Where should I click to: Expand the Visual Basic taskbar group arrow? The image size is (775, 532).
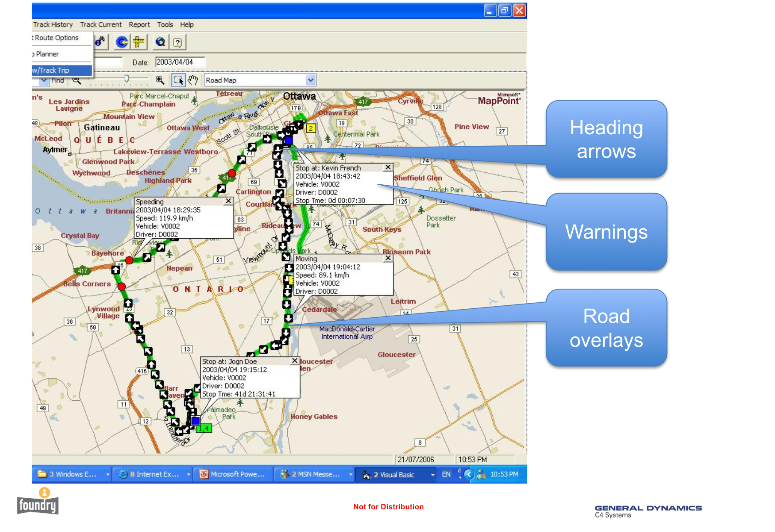coord(432,474)
